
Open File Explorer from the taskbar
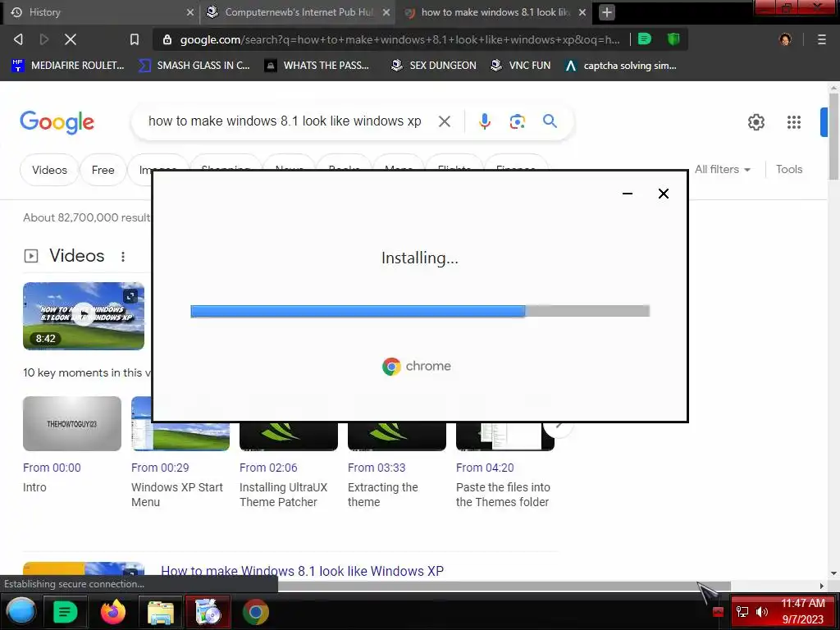(x=160, y=612)
